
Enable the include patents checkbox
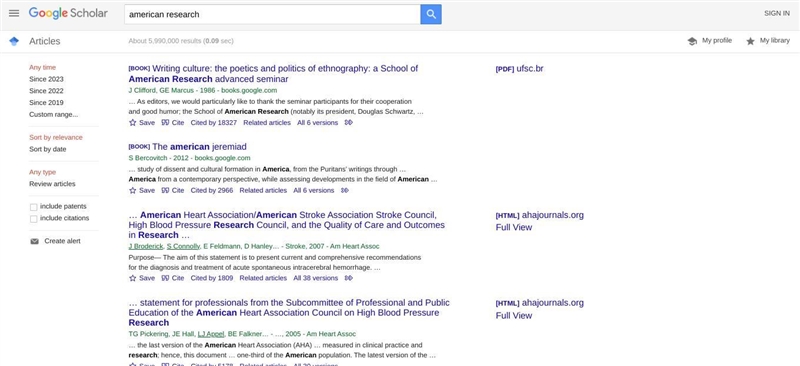pos(34,207)
